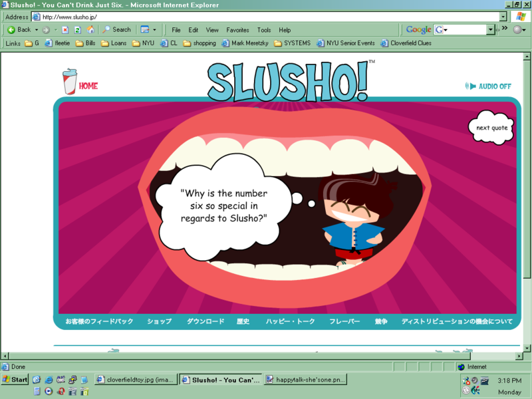Open Forward button history dropdown arrow
Image resolution: width=532 pixels, height=399 pixels.
tap(55, 30)
